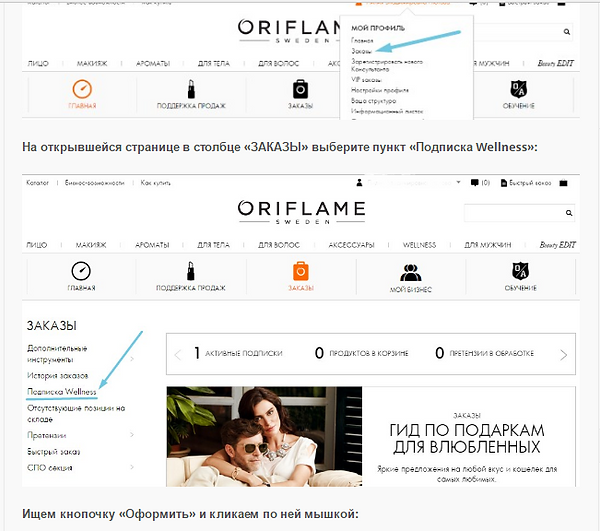Open the orange ЗАКАЗЫ shopping bag icon
The height and width of the screenshot is (531, 600).
tap(300, 271)
